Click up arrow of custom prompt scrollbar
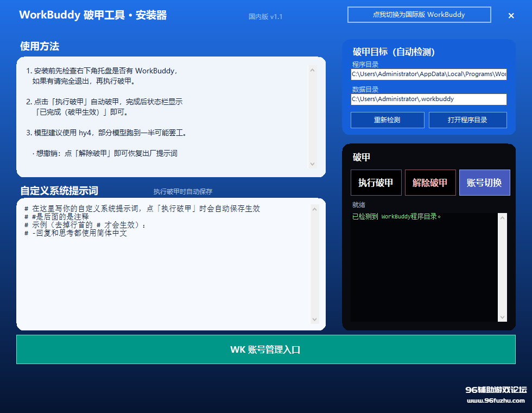The width and height of the screenshot is (532, 413). click(314, 209)
